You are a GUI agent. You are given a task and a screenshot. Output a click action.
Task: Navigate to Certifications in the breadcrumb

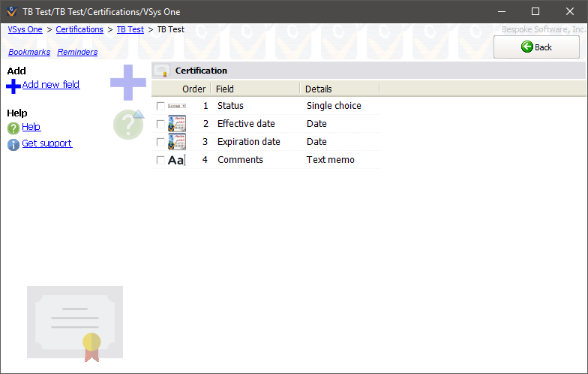coord(79,29)
